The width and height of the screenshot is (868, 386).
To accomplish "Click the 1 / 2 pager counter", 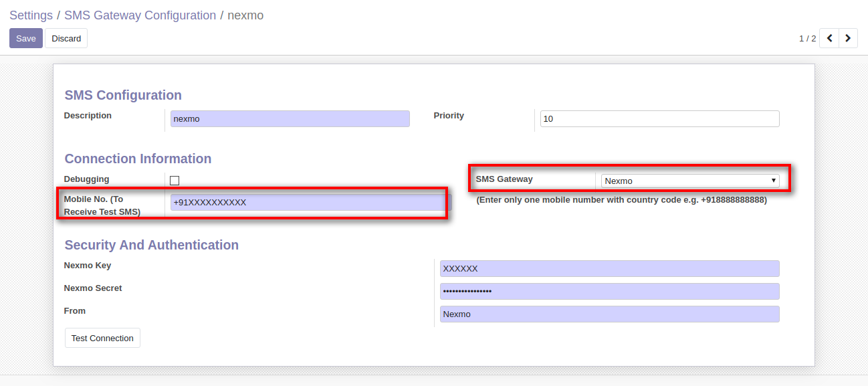I will point(807,38).
